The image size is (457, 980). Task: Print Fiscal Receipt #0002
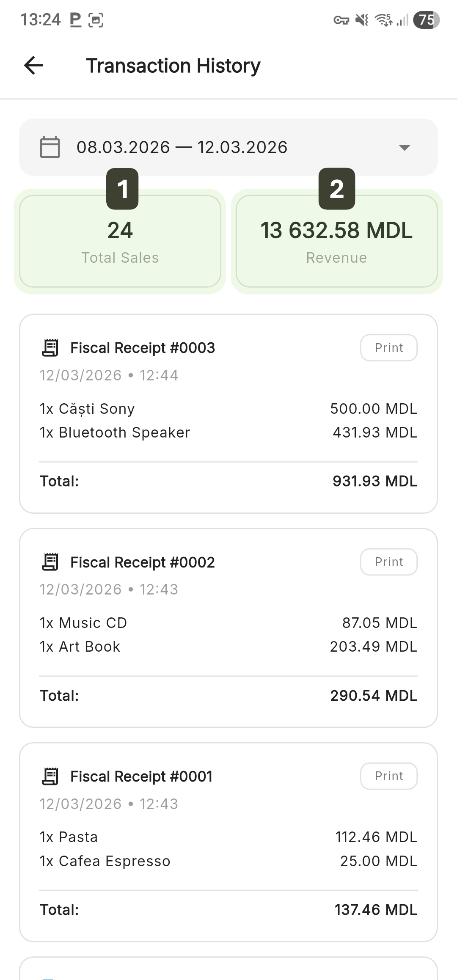point(388,562)
